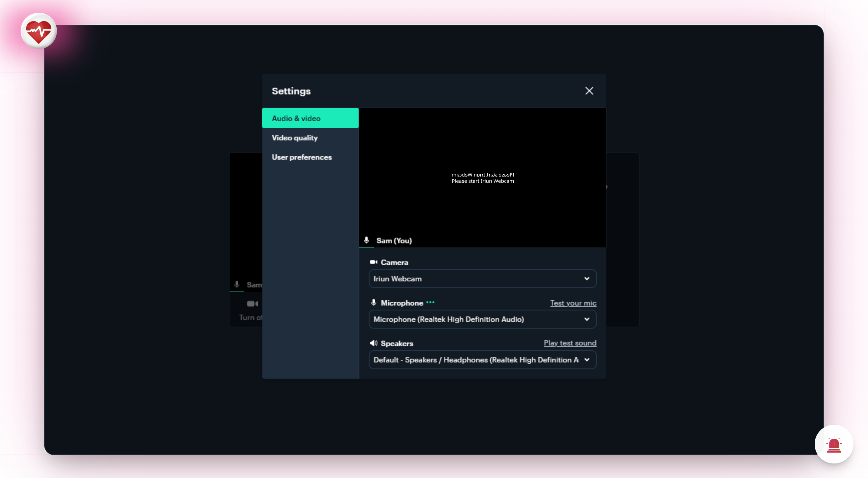Open User preferences section
This screenshot has height=478, width=868.
click(x=302, y=157)
